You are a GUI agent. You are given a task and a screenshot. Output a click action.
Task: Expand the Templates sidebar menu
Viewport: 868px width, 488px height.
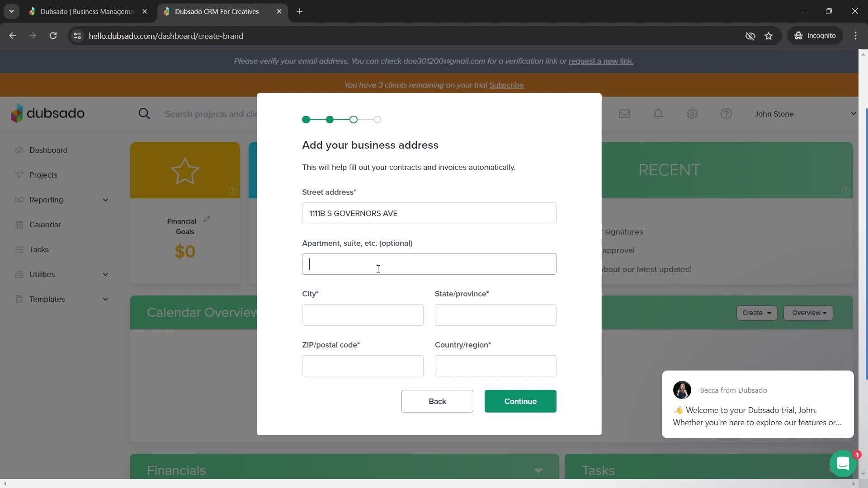click(61, 299)
